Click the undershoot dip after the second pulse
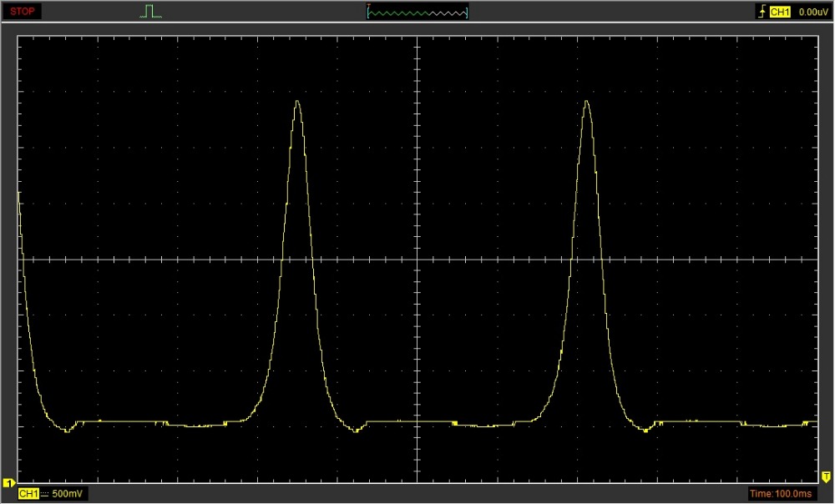 (x=645, y=430)
